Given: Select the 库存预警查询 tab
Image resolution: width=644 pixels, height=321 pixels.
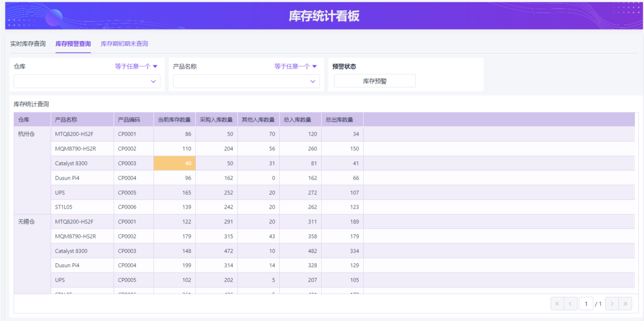Looking at the screenshot, I should click(73, 44).
